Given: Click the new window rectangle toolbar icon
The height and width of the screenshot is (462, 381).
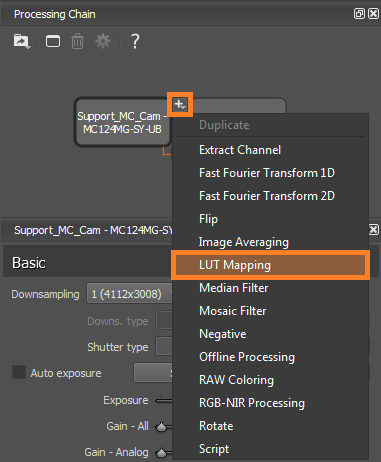Looking at the screenshot, I should [x=53, y=42].
